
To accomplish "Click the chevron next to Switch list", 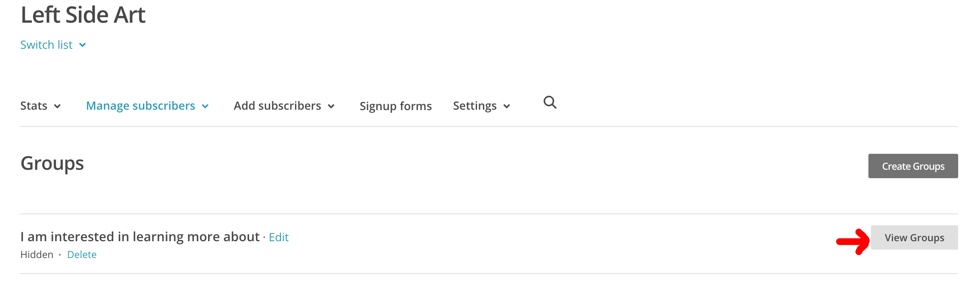I will 83,45.
